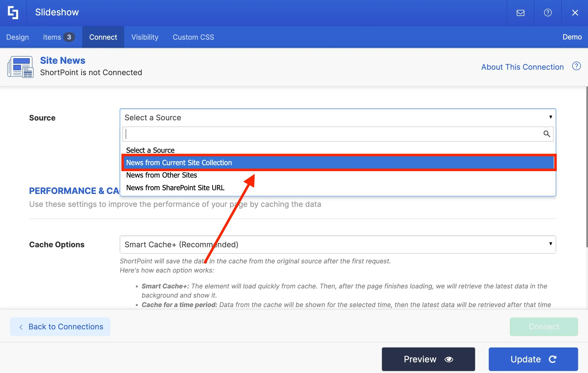Close the Slideshow dialog
This screenshot has height=373, width=588.
(575, 13)
